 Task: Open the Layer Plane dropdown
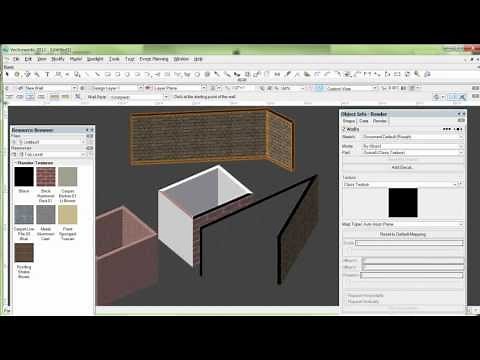coord(180,88)
